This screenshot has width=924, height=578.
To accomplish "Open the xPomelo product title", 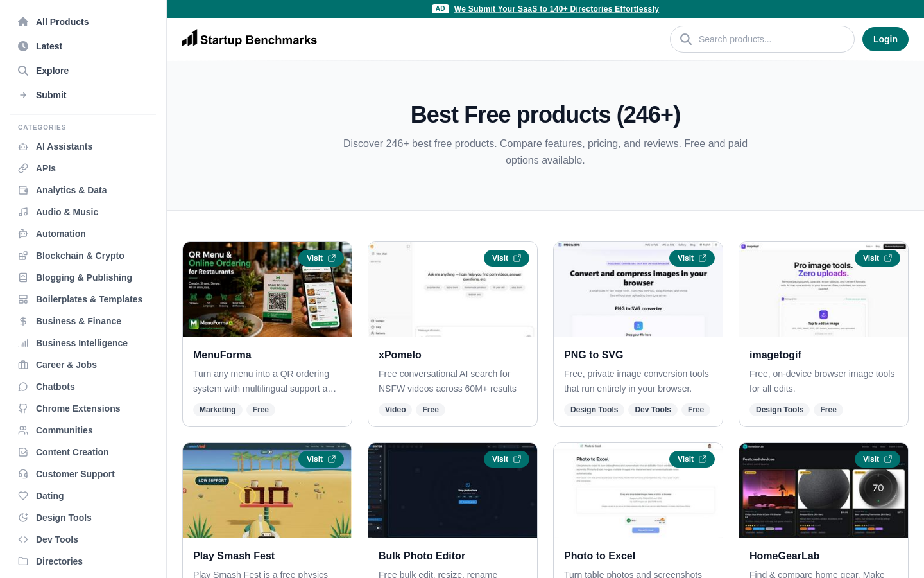I will pos(400,355).
